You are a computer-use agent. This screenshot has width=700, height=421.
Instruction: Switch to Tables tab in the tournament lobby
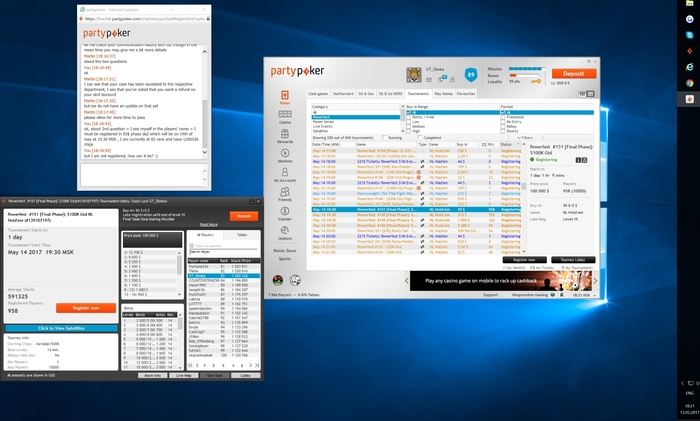(x=242, y=235)
